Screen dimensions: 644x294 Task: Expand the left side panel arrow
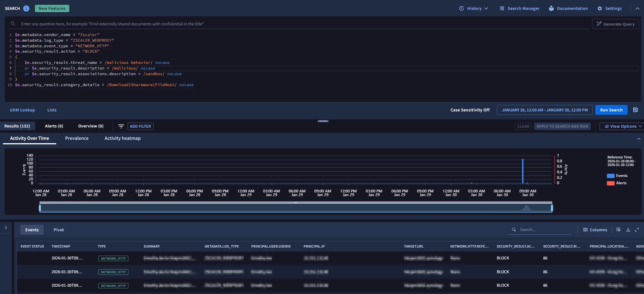coord(6,228)
